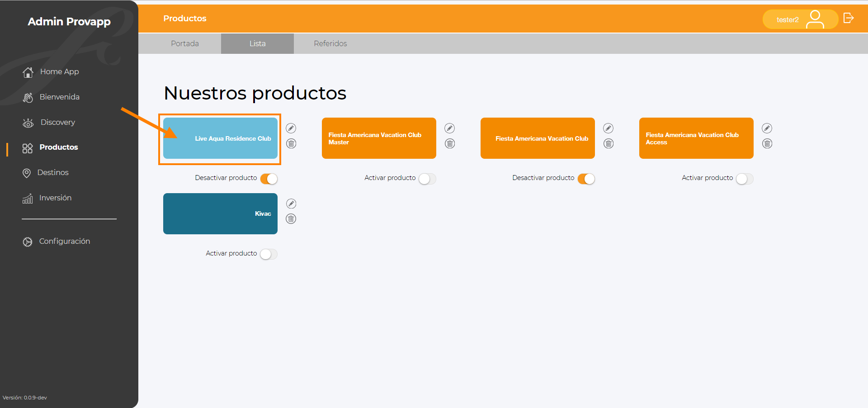Edit the Live Aqua Residence Club product
868x408 pixels.
click(291, 128)
